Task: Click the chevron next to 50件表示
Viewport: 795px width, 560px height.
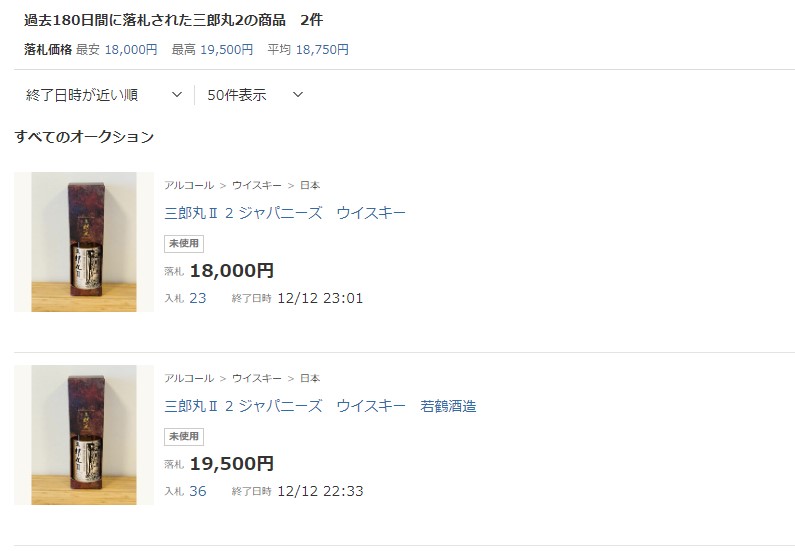Action: click(x=298, y=94)
